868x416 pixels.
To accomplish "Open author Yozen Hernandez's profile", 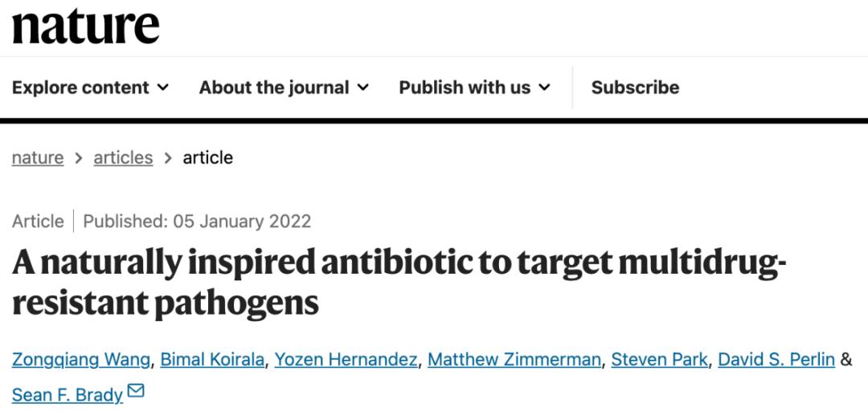I will 346,360.
